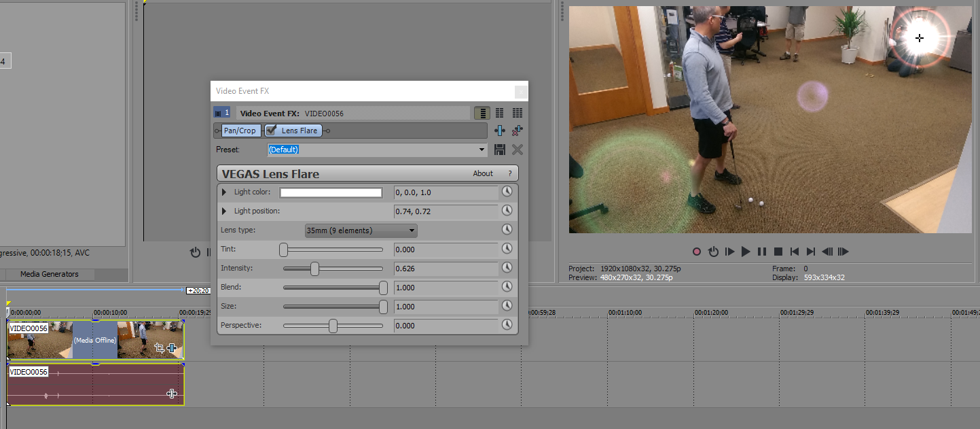This screenshot has width=980, height=429.
Task: Delete the current preset
Action: pos(517,150)
